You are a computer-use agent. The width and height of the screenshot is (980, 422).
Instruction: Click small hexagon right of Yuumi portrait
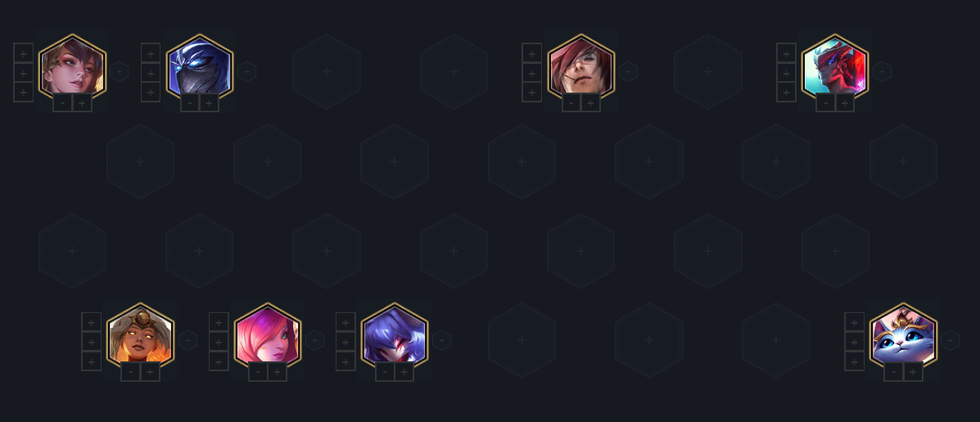tap(950, 340)
